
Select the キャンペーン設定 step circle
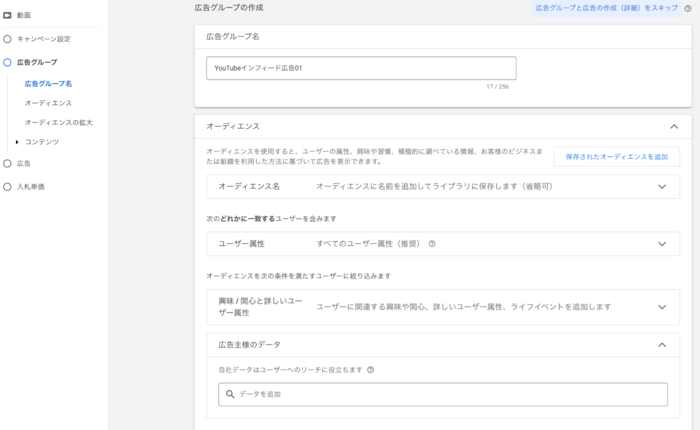[x=7, y=39]
